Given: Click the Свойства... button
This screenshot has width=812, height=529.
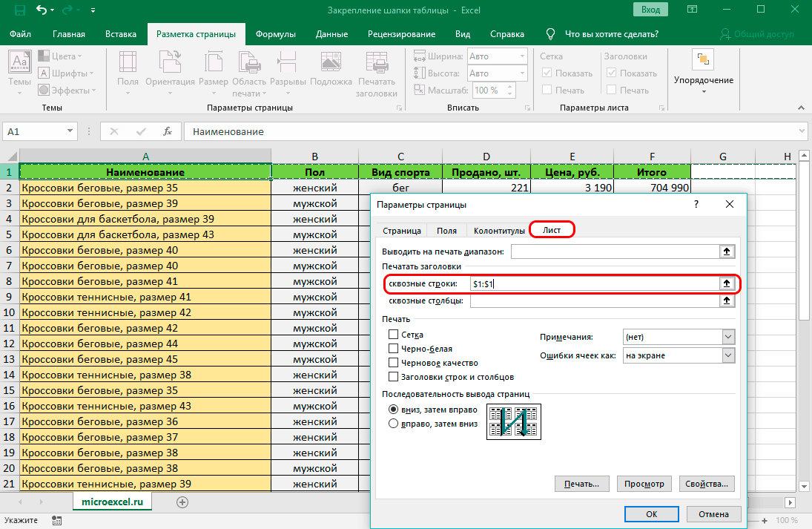Looking at the screenshot, I should click(x=707, y=484).
